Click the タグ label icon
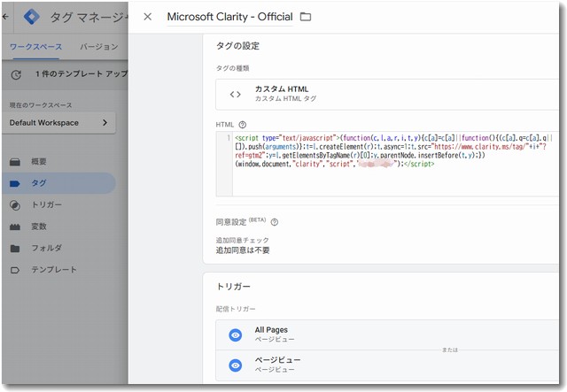567x392 pixels. point(15,183)
